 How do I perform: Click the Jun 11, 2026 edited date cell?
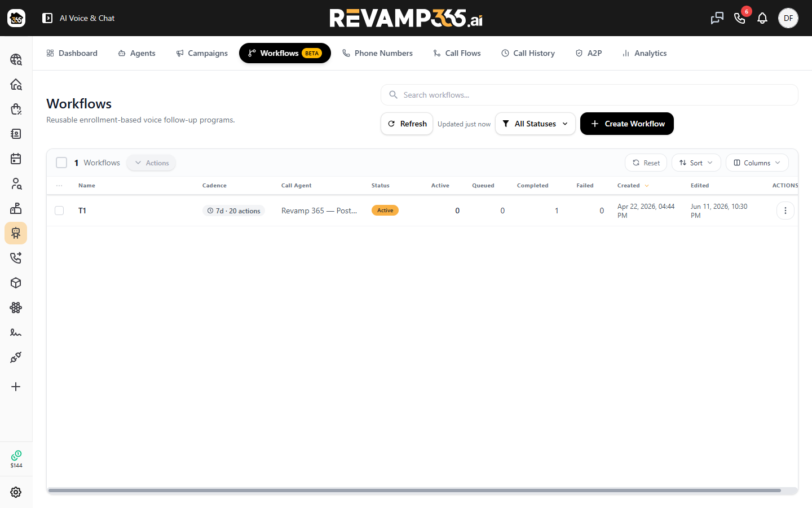pyautogui.click(x=719, y=211)
